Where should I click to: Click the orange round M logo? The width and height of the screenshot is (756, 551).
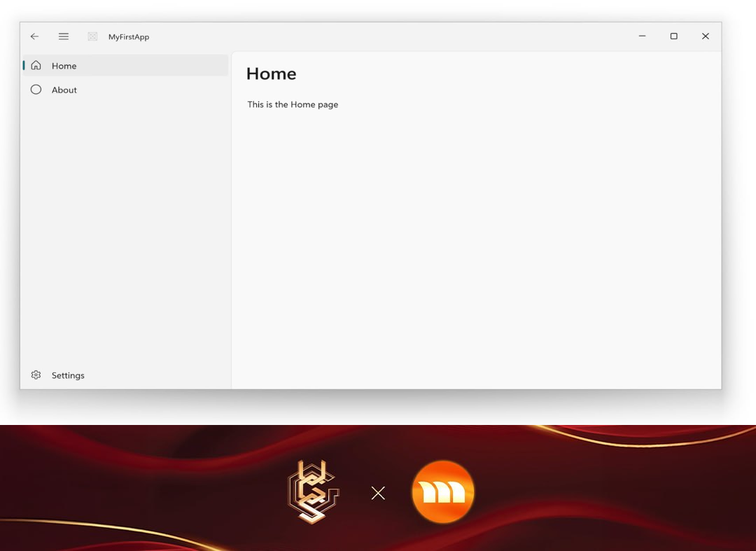click(x=443, y=491)
